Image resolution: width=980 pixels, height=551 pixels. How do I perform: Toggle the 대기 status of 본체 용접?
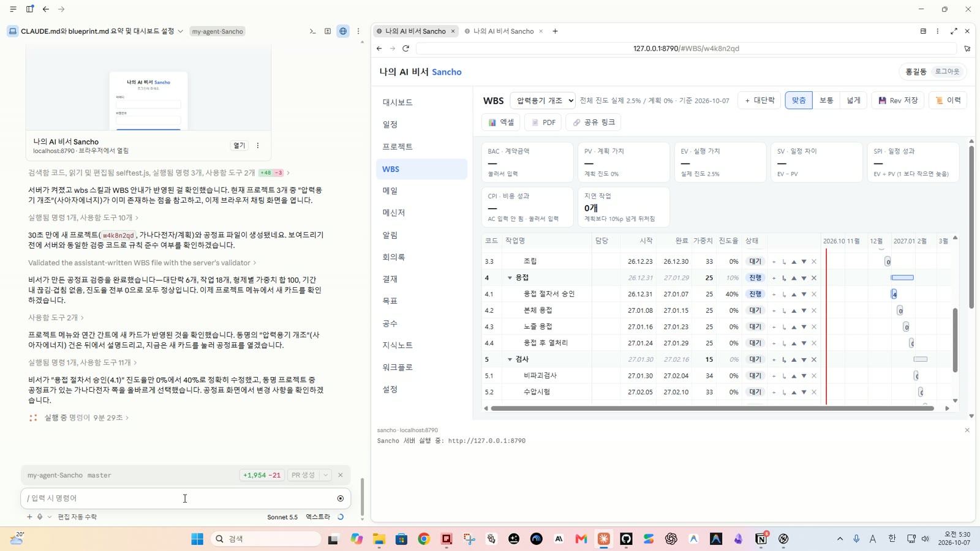pyautogui.click(x=755, y=311)
